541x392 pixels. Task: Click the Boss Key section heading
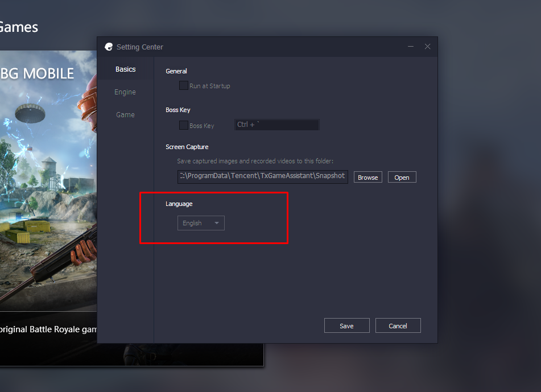pyautogui.click(x=178, y=110)
